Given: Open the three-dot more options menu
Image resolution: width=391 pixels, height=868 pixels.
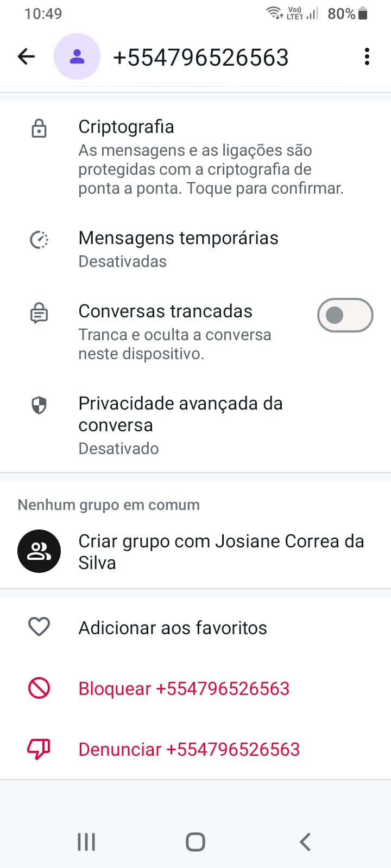Looking at the screenshot, I should tap(367, 56).
